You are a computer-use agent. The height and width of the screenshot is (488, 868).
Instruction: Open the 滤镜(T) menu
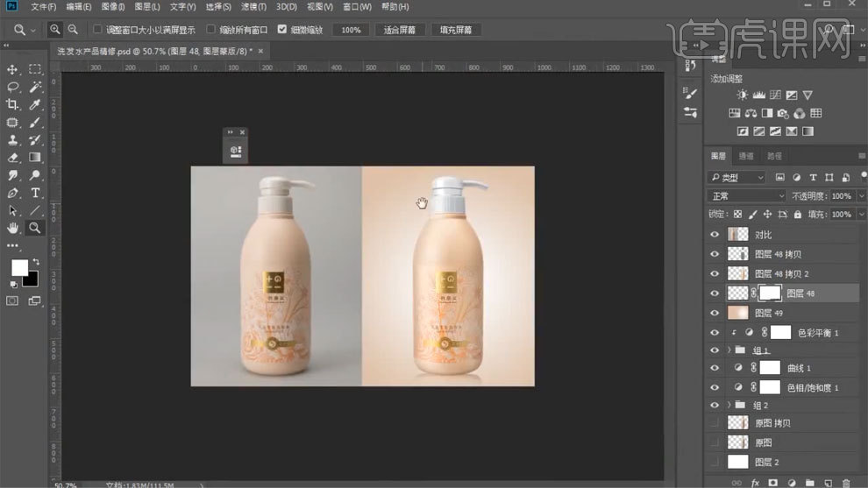click(x=253, y=7)
